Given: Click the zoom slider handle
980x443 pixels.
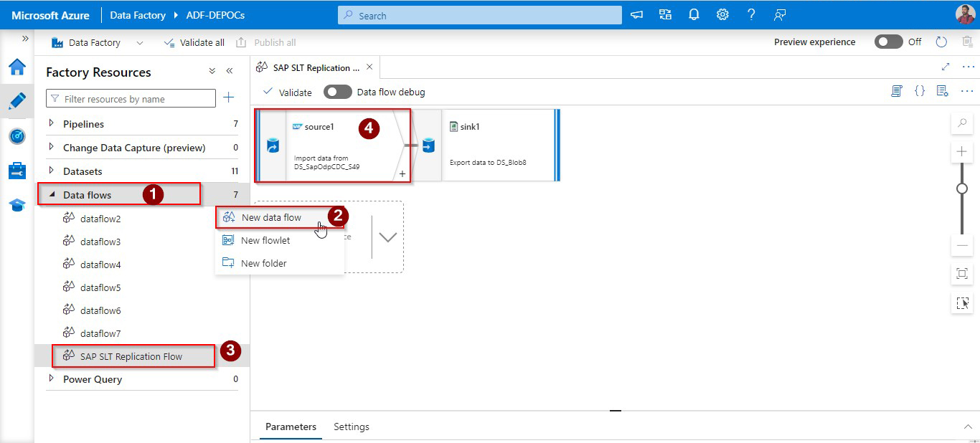Looking at the screenshot, I should coord(962,189).
